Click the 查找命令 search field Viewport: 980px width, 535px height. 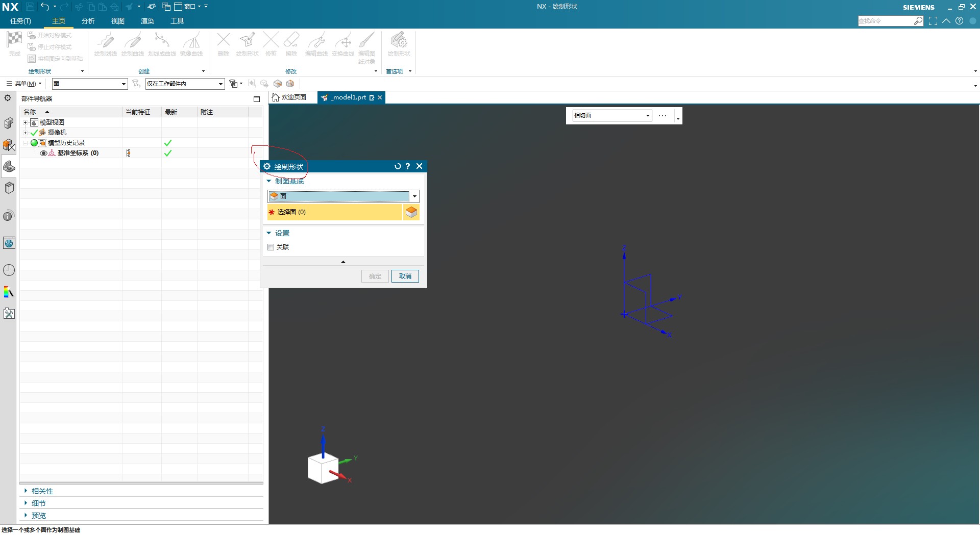(886, 21)
